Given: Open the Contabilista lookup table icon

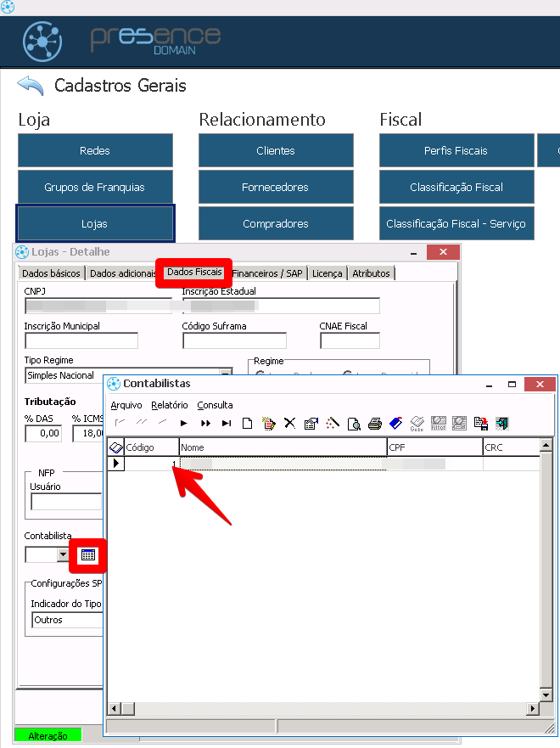Looking at the screenshot, I should pos(88,554).
